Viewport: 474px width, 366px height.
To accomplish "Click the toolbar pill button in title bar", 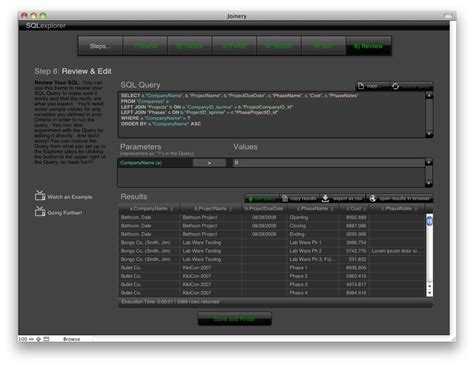I will (x=448, y=15).
